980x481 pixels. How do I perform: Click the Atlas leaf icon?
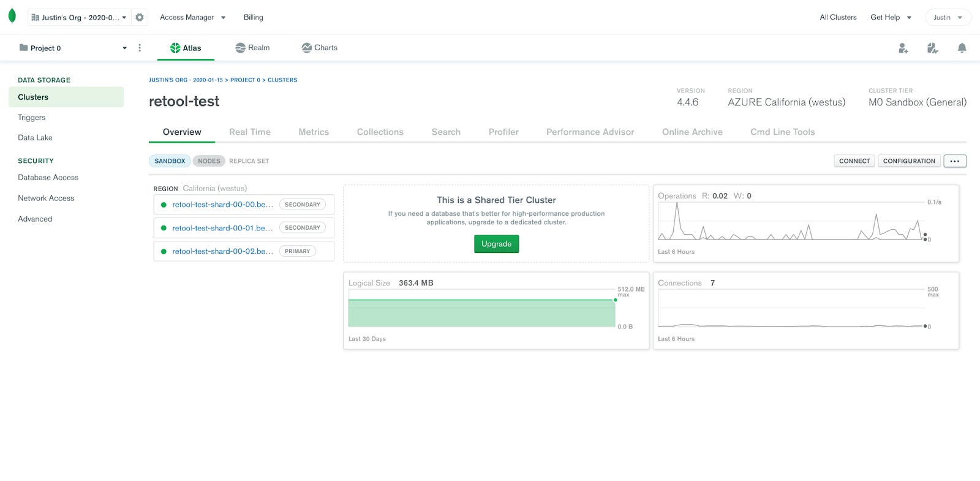click(175, 48)
